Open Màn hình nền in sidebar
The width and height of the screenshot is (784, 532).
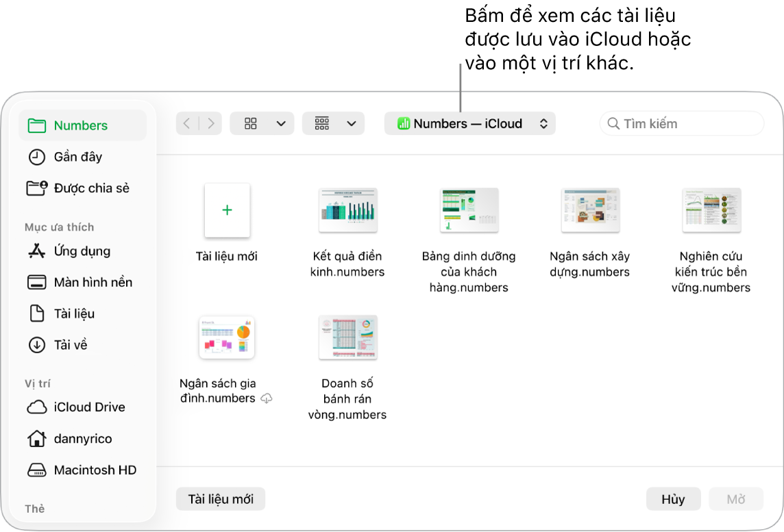tap(82, 282)
